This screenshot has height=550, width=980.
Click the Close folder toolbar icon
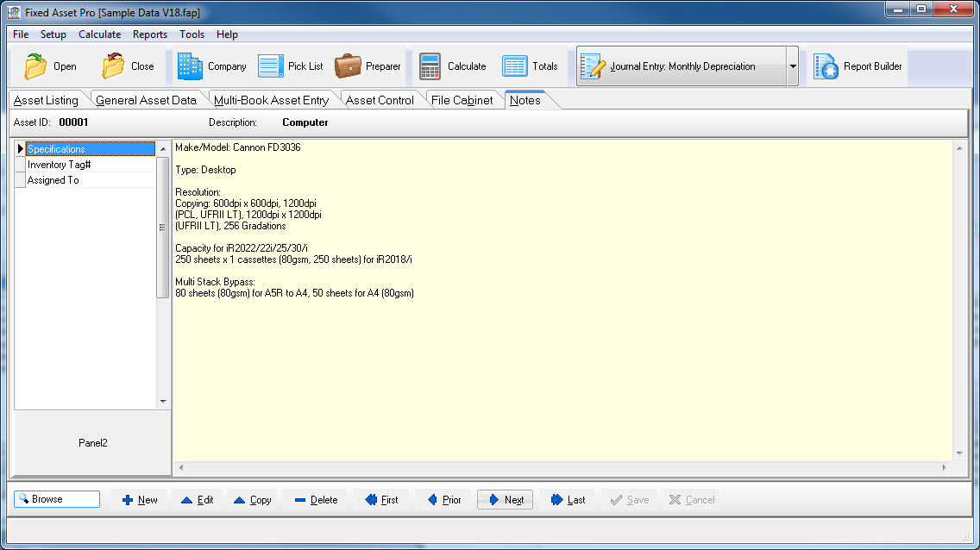[x=114, y=66]
